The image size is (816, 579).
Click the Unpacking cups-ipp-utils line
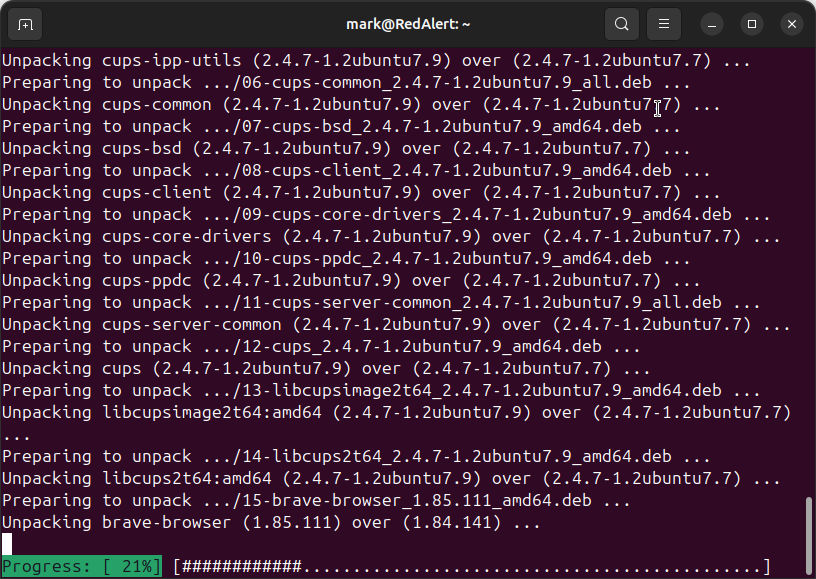[375, 61]
